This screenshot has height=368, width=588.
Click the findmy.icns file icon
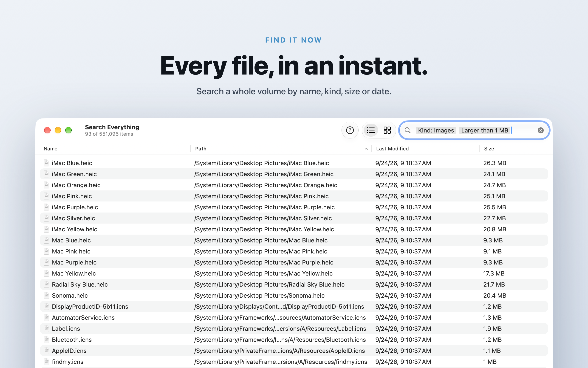(x=46, y=361)
